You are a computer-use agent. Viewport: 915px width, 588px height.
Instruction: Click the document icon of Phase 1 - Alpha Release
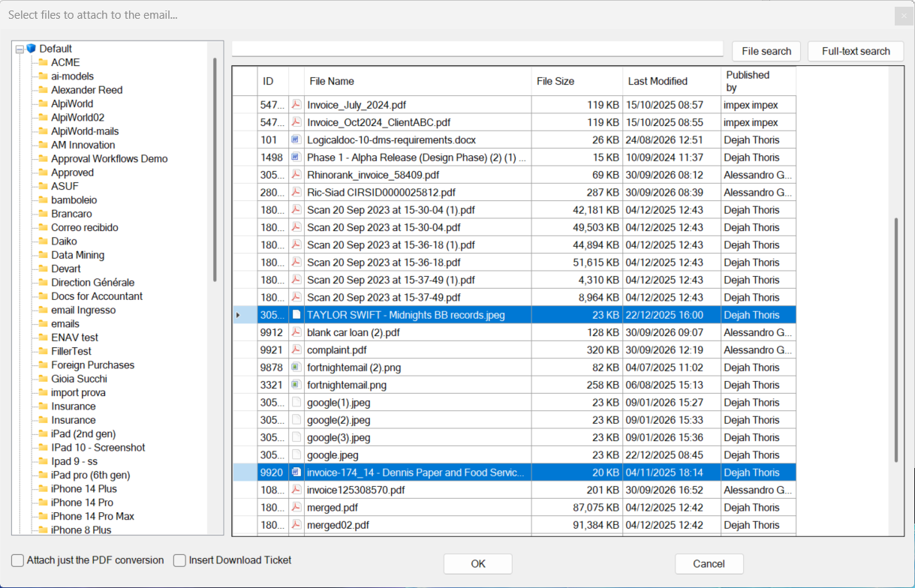click(296, 157)
